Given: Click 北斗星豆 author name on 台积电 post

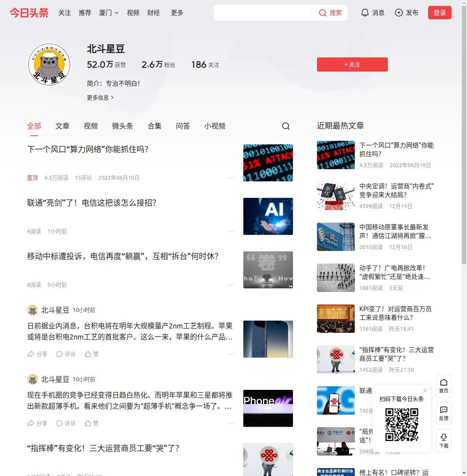Looking at the screenshot, I should coord(55,310).
